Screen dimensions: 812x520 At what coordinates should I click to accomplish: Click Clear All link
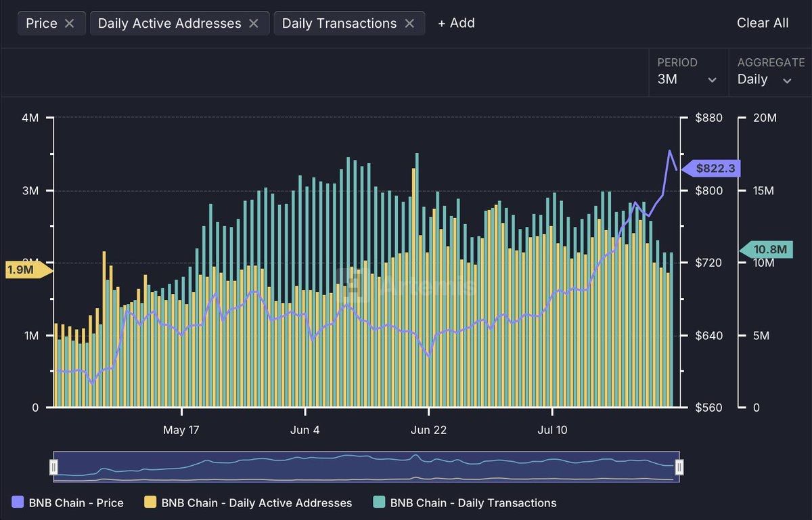[763, 23]
